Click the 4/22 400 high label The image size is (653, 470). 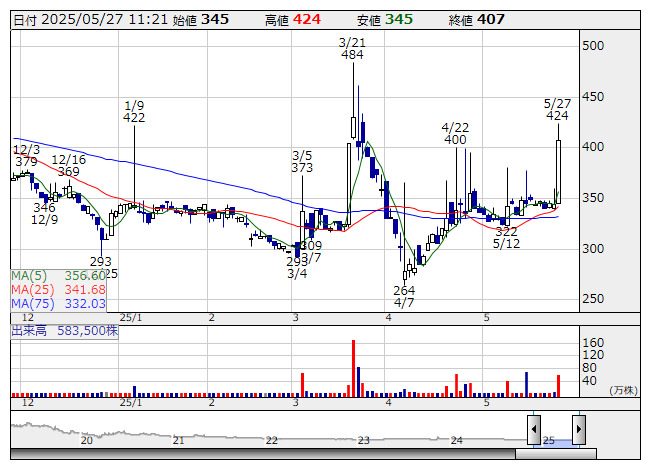[455, 134]
